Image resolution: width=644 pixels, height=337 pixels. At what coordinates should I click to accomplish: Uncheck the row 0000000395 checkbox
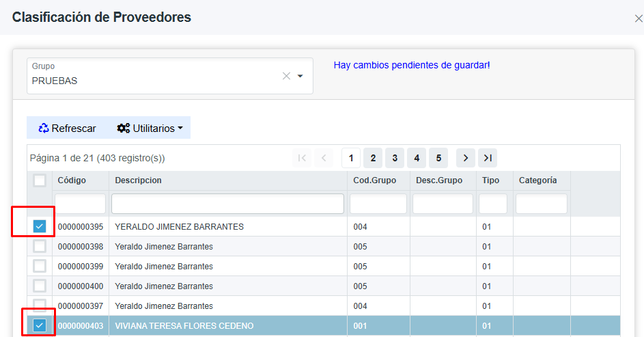[40, 226]
